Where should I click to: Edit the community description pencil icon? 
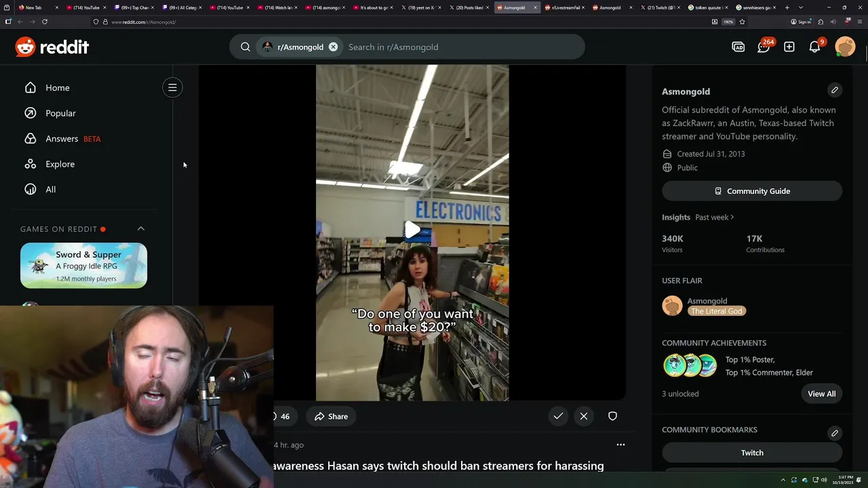tap(835, 90)
